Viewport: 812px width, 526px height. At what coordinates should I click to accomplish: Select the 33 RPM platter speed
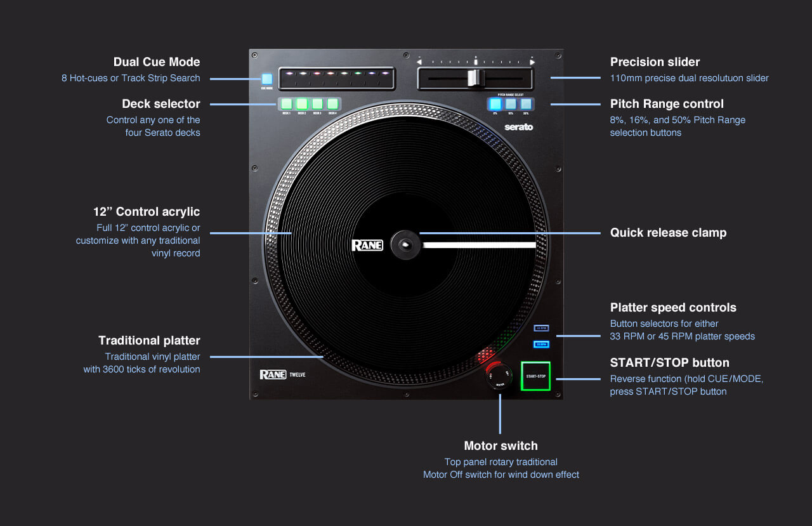tap(541, 344)
